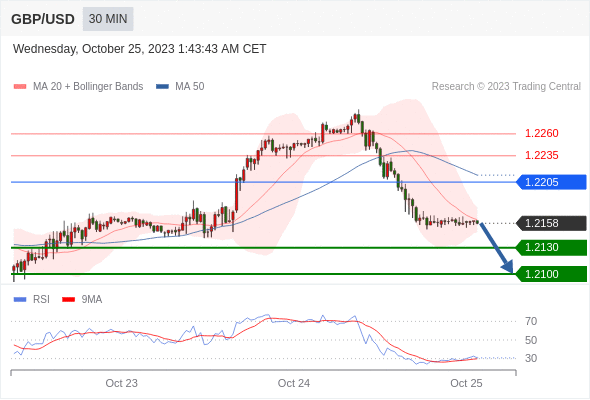Click the pink MA 20 Bollinger Bands legend swatch
The height and width of the screenshot is (400, 590).
[20, 87]
